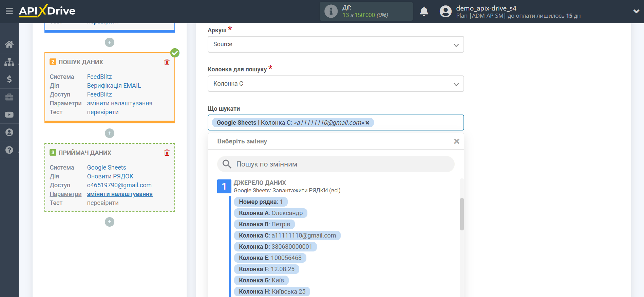Click Параметри label in ПРИЙМАЧ ДАНИХ
This screenshot has height=297, width=644.
(65, 194)
